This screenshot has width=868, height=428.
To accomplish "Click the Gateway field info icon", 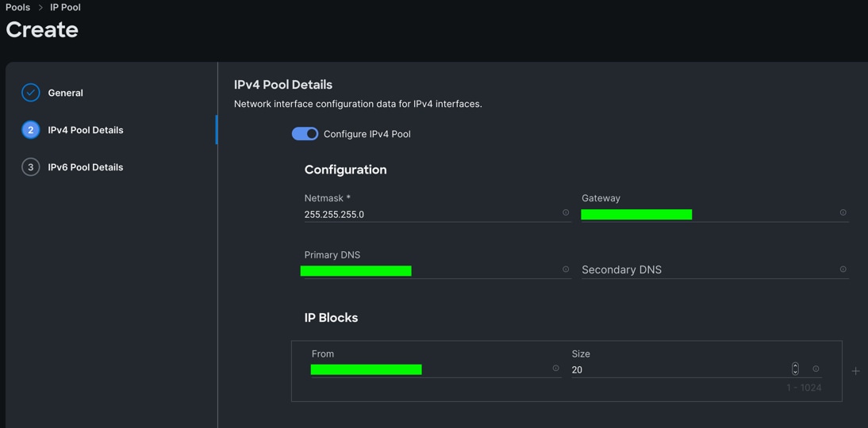I will click(843, 212).
